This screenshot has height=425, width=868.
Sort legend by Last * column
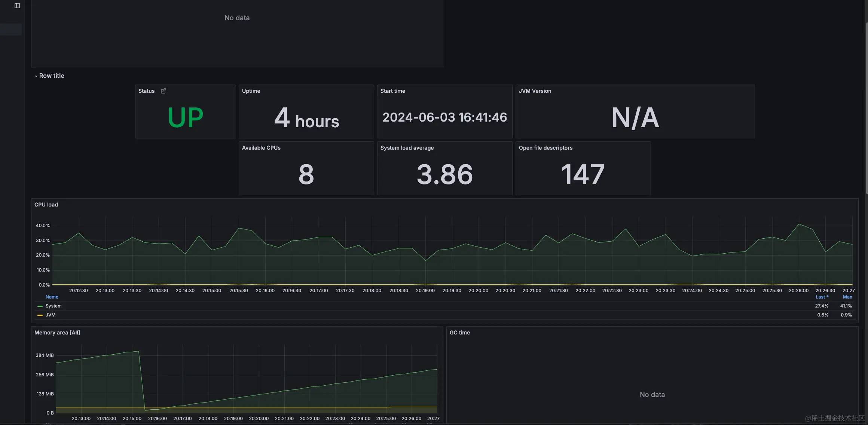[822, 297]
